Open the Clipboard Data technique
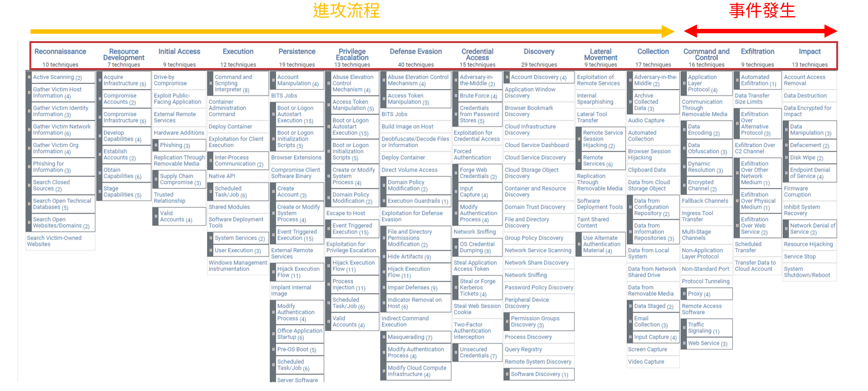 point(647,170)
